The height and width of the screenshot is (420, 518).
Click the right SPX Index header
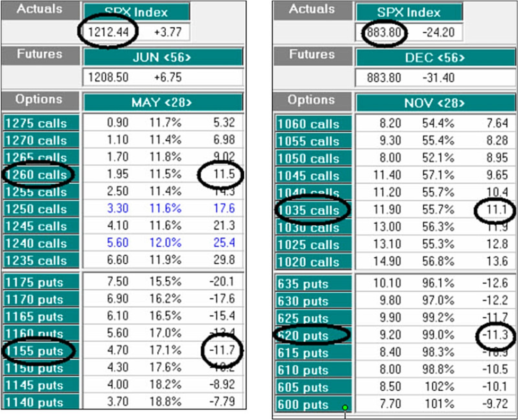409,12
